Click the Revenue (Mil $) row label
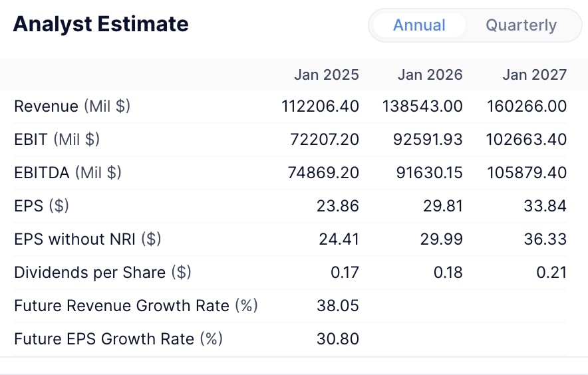This screenshot has width=588, height=375. 72,106
